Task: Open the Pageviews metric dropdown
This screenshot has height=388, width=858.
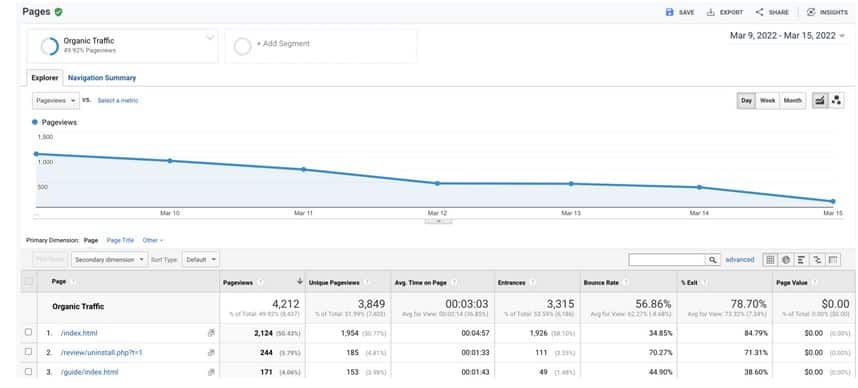Action: pyautogui.click(x=56, y=101)
